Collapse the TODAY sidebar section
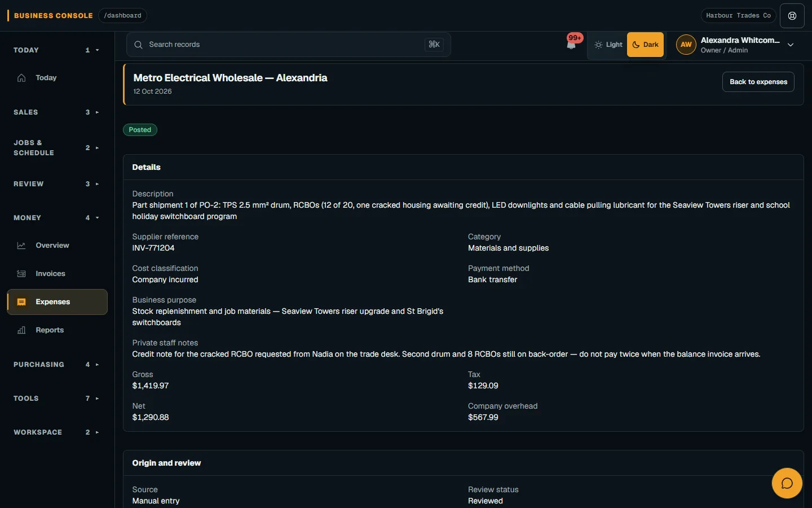Image resolution: width=812 pixels, height=508 pixels. coord(56,50)
